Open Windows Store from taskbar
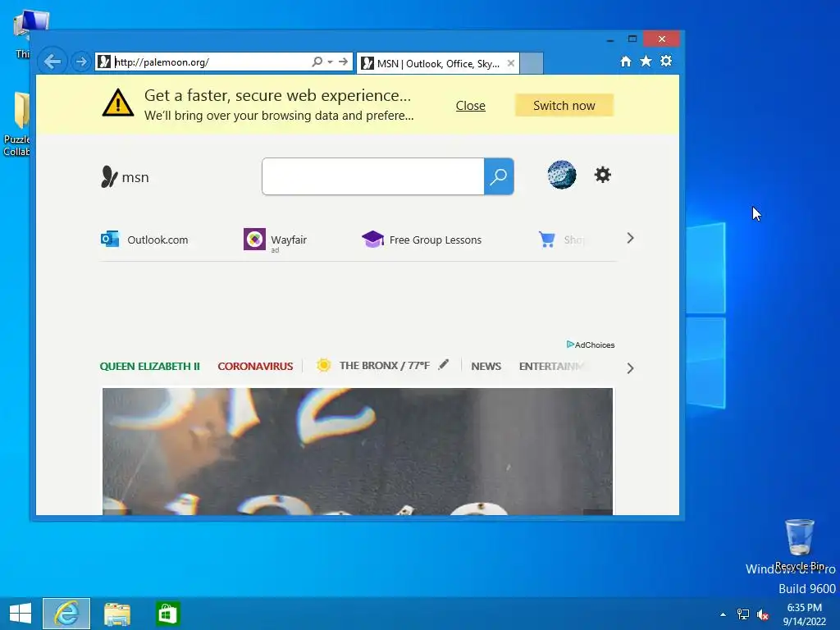Image resolution: width=840 pixels, height=630 pixels. click(x=167, y=614)
